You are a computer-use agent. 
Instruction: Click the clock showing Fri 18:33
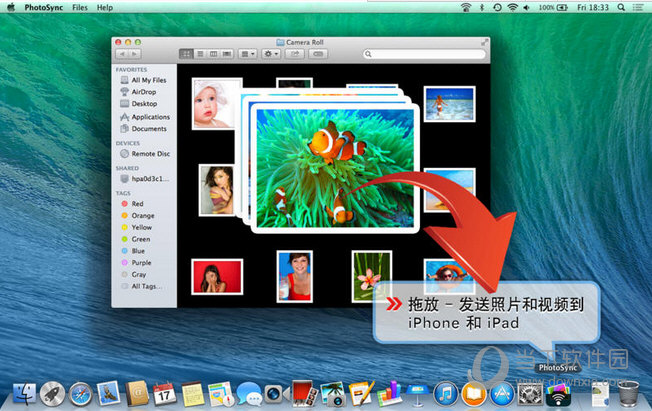tap(593, 7)
